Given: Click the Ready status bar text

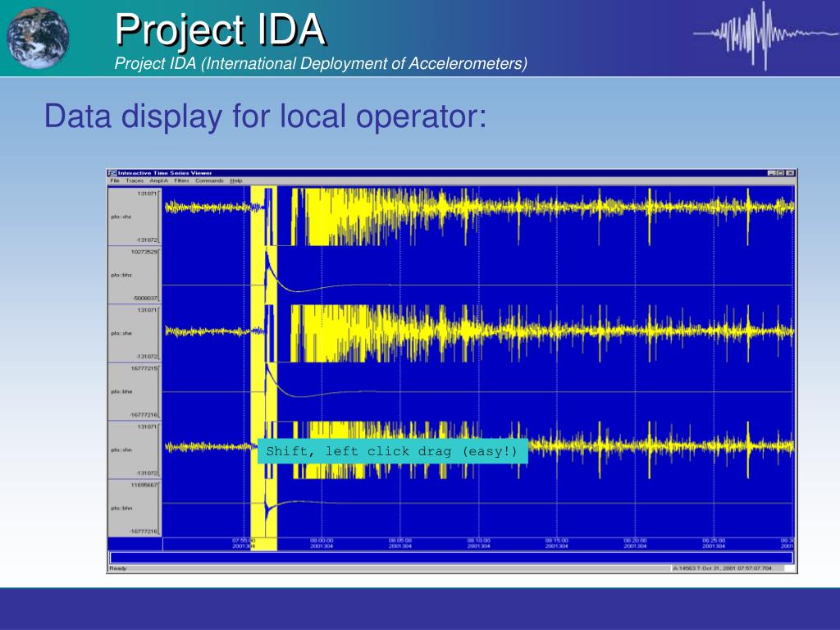Looking at the screenshot, I should (118, 568).
